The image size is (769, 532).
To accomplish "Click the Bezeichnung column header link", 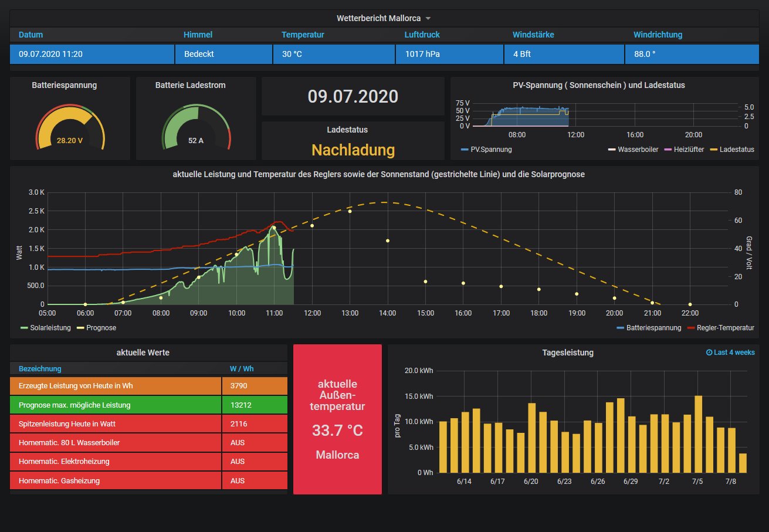I will coord(40,369).
